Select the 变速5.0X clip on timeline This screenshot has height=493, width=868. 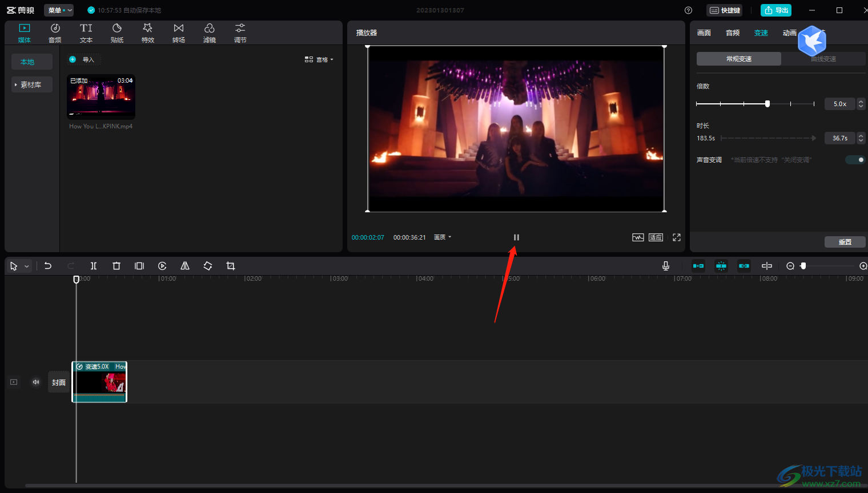coord(99,382)
